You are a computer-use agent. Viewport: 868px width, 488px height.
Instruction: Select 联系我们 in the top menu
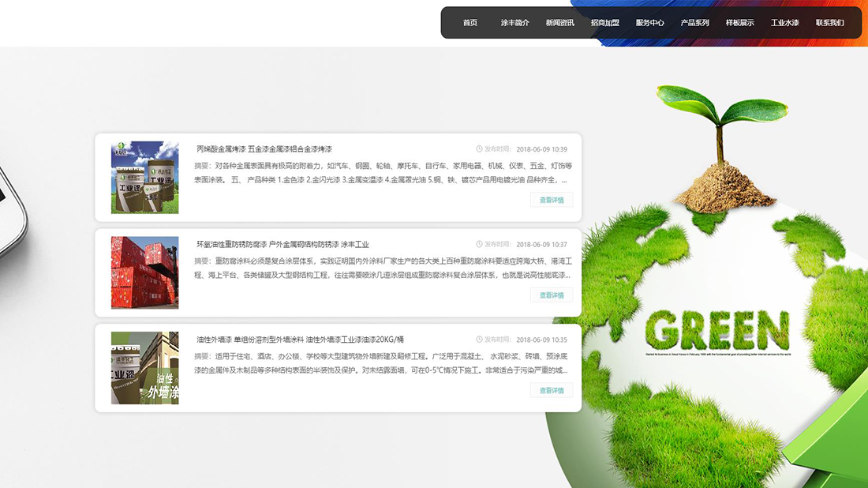(829, 23)
